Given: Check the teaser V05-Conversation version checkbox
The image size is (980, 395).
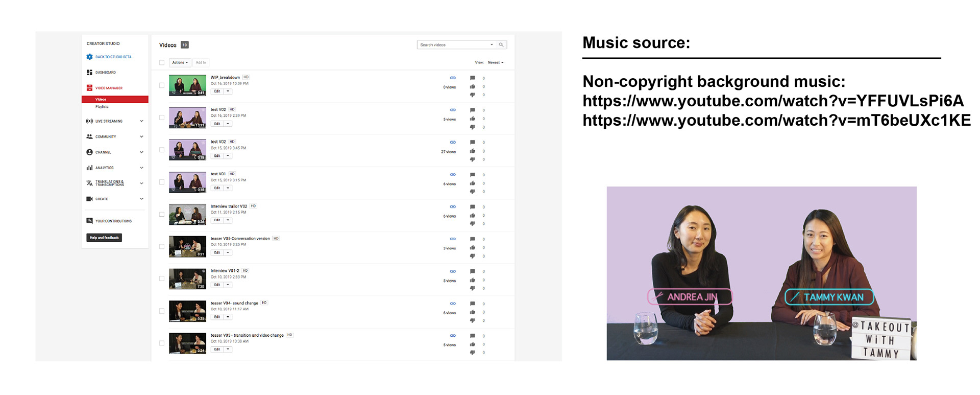Looking at the screenshot, I should (x=162, y=246).
